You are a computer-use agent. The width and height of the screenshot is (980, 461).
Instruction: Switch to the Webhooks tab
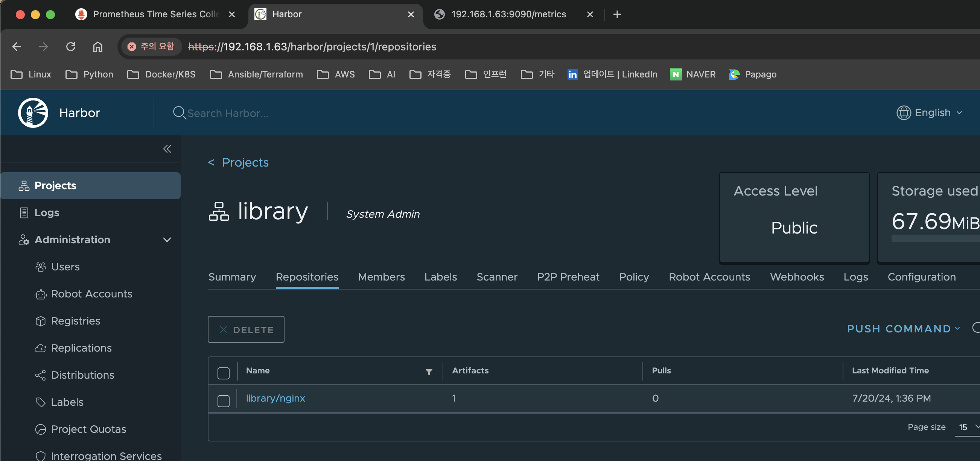pos(797,277)
